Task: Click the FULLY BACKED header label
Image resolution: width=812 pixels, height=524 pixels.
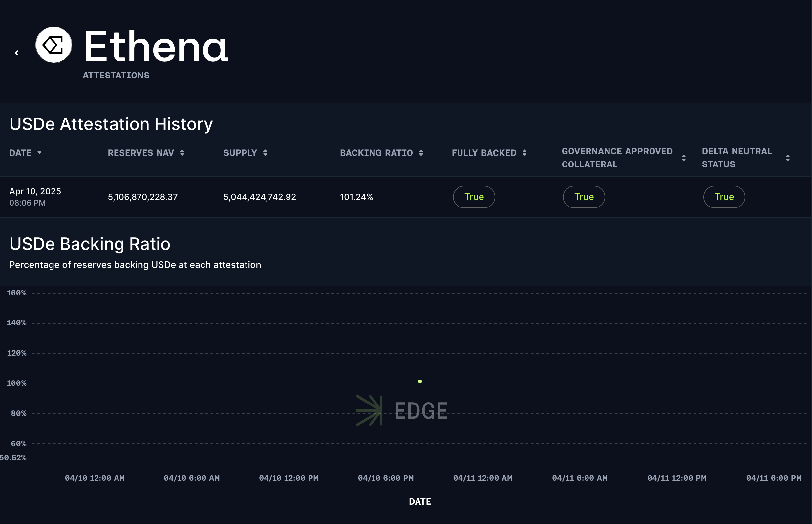Action: [x=484, y=153]
